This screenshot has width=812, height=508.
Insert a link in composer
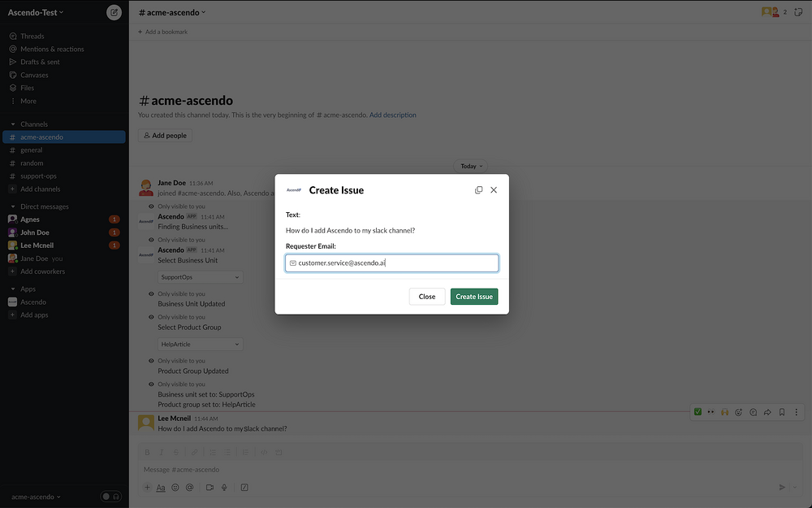[x=194, y=452]
